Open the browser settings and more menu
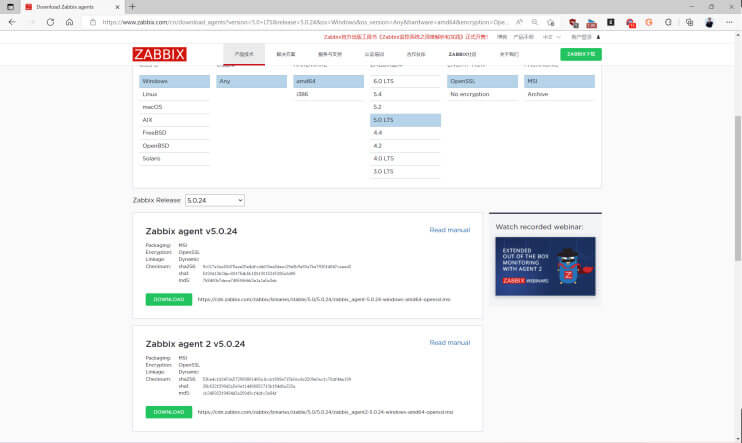Screen dimensions: 742x443 [x=729, y=22]
